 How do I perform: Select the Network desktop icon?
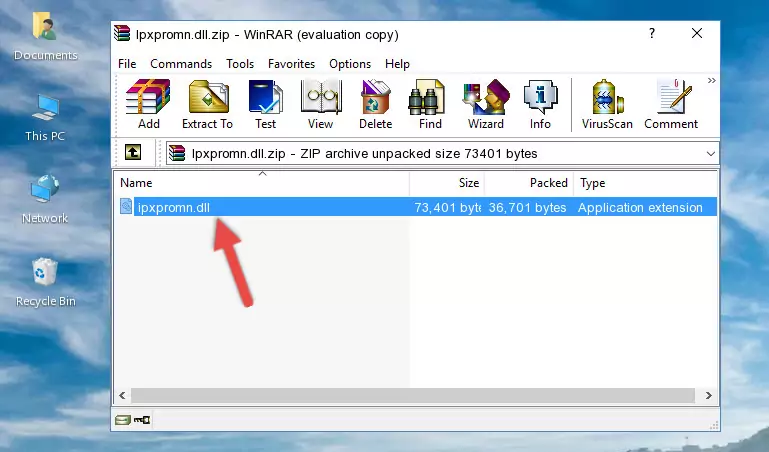click(45, 199)
